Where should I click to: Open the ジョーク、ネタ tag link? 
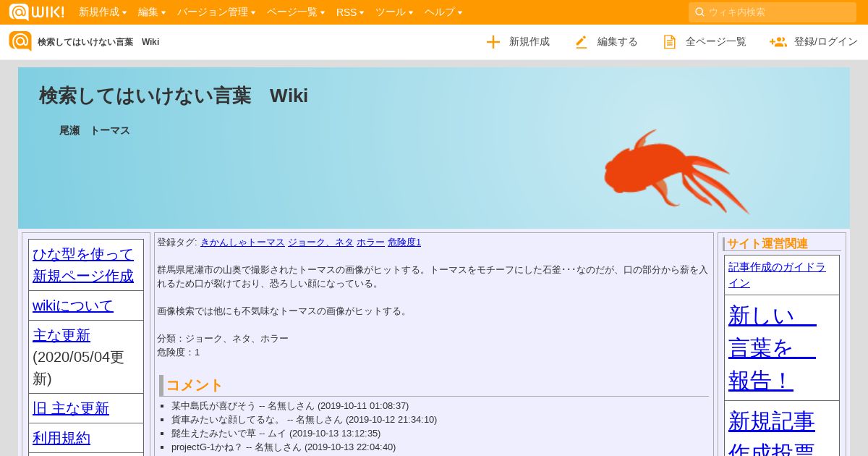pyautogui.click(x=320, y=242)
